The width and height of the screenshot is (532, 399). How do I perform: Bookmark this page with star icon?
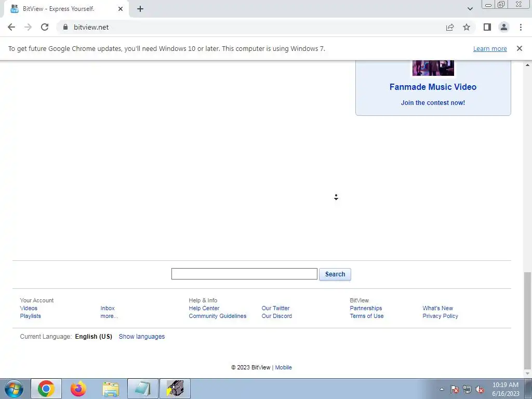coord(467,27)
